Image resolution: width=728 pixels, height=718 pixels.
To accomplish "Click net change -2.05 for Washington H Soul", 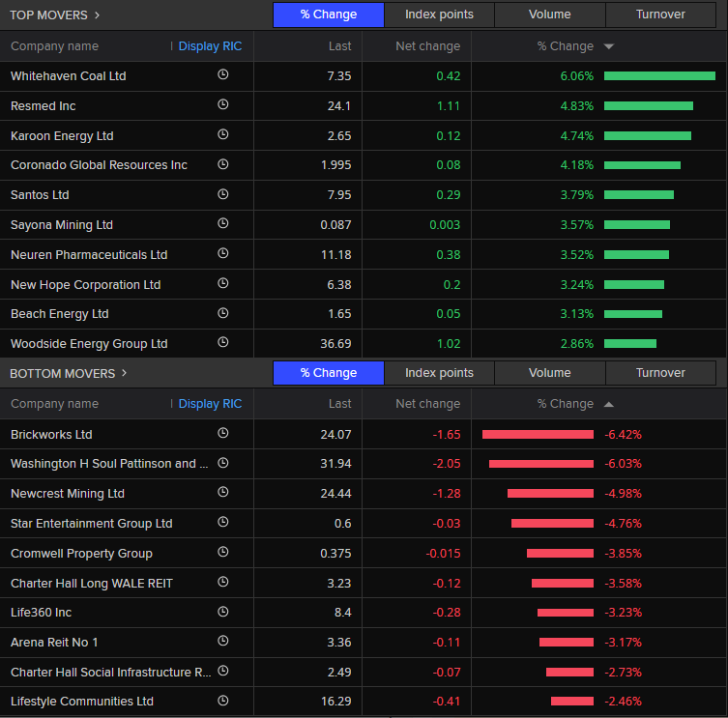I will point(447,464).
